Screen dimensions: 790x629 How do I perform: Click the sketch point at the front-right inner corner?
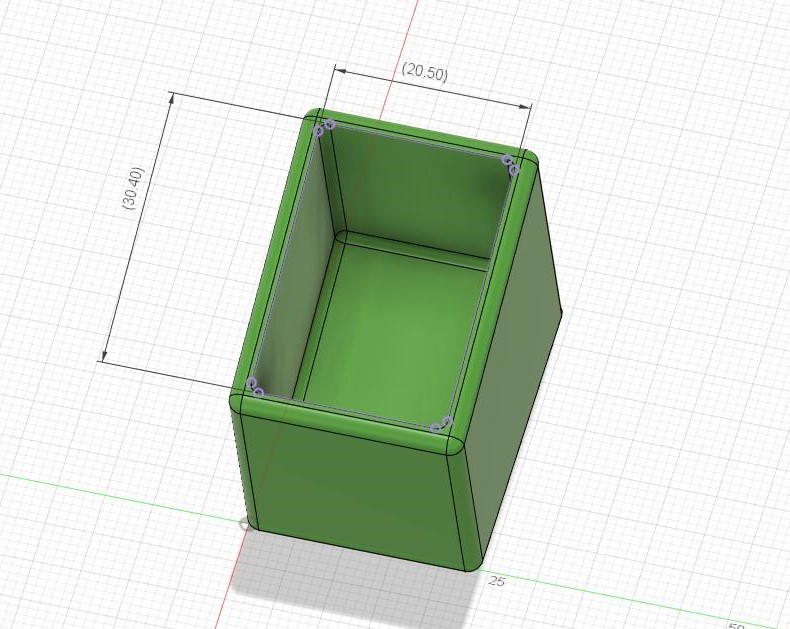pyautogui.click(x=441, y=424)
